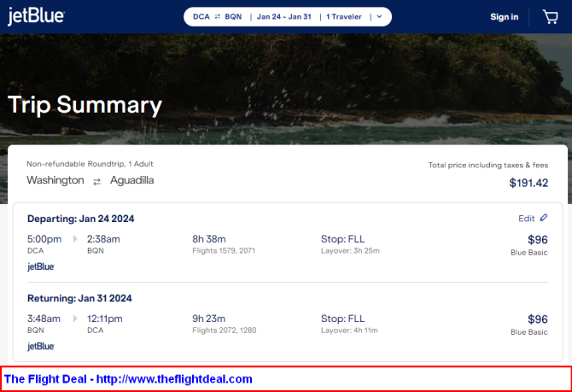Click the Washington city name

click(x=55, y=180)
